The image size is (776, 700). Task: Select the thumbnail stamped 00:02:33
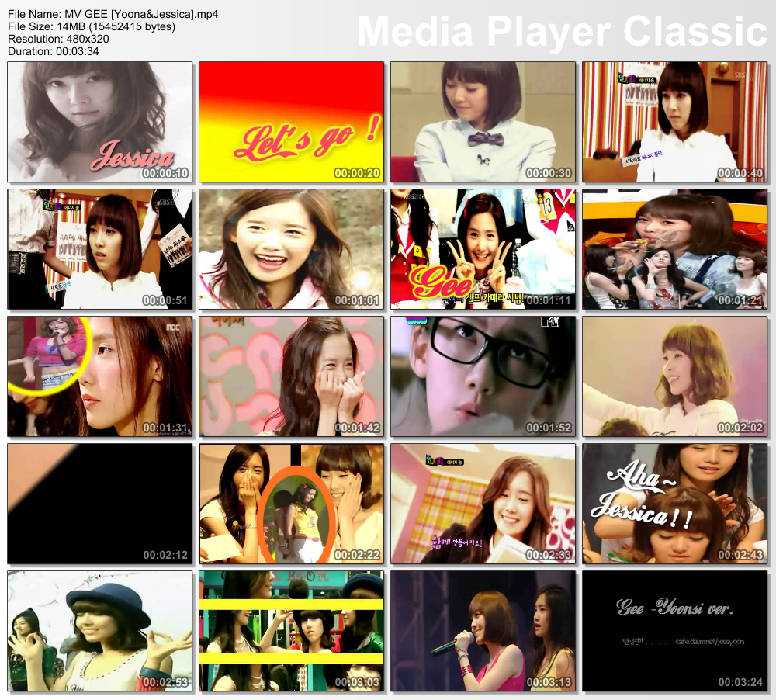point(483,504)
